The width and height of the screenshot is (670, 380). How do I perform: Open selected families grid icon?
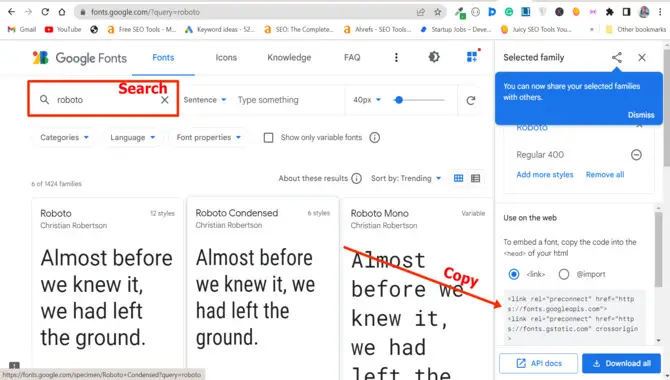(473, 56)
